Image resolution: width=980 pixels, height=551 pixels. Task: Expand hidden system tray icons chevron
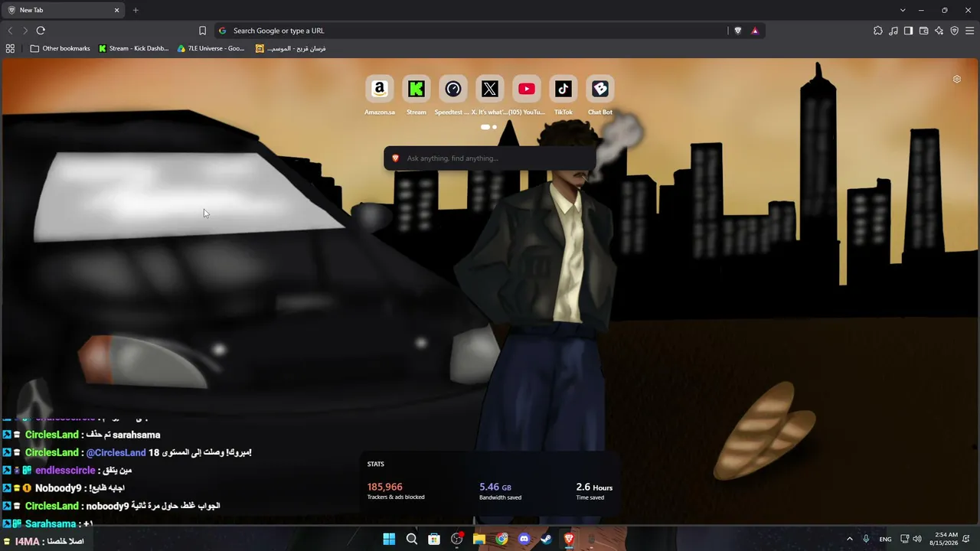[x=849, y=539]
